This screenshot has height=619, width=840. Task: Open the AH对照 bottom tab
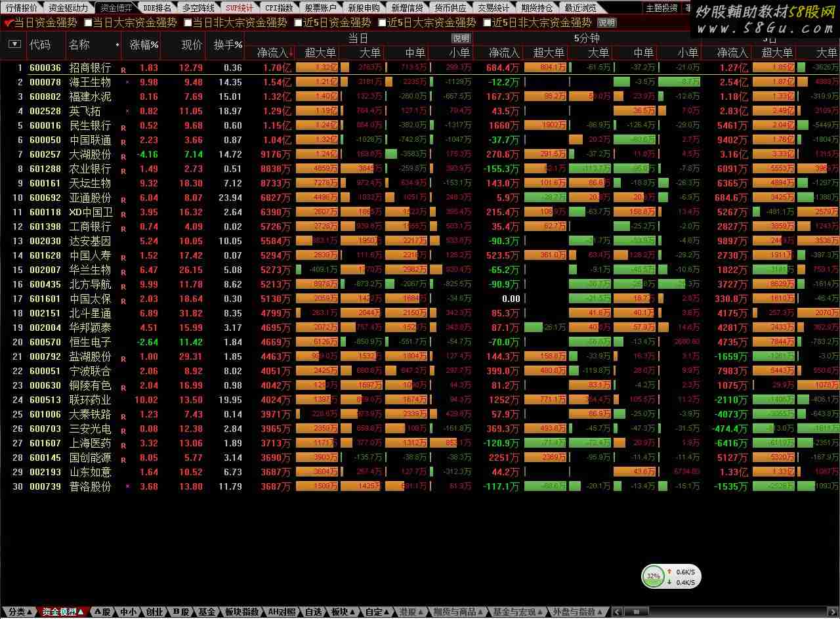coord(282,612)
